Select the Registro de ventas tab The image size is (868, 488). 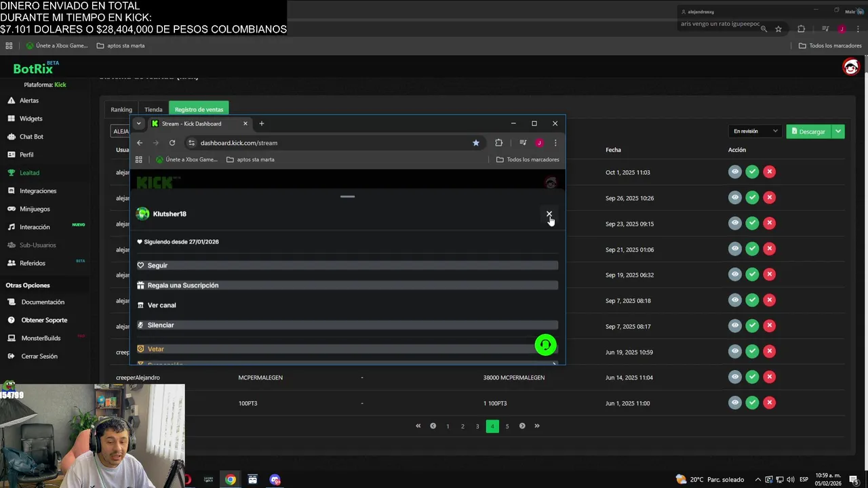(199, 110)
